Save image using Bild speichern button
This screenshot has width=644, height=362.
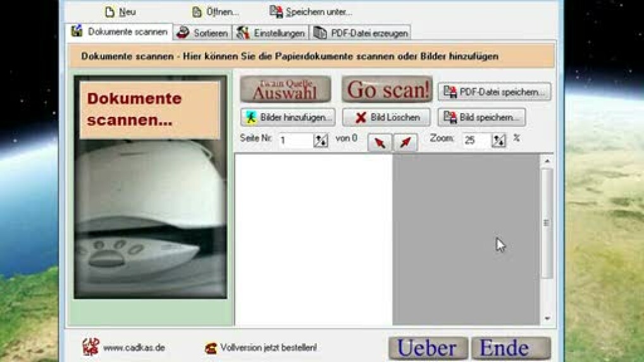click(x=481, y=118)
